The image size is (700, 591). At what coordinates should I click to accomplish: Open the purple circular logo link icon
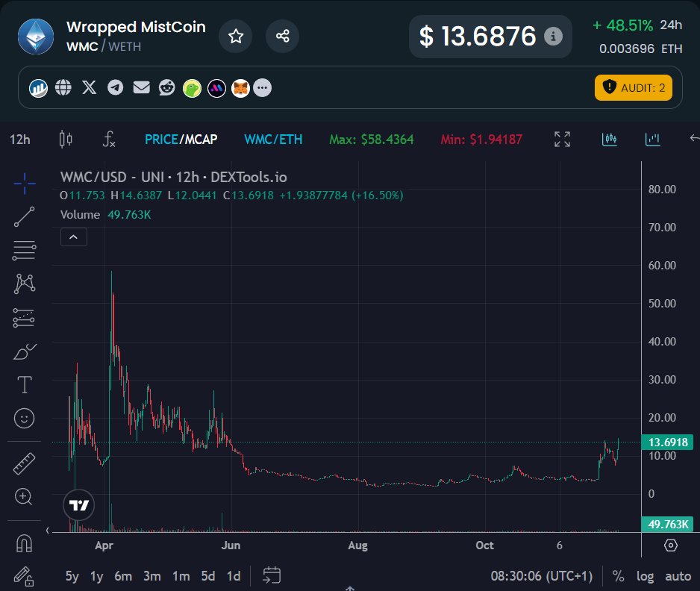pyautogui.click(x=216, y=88)
